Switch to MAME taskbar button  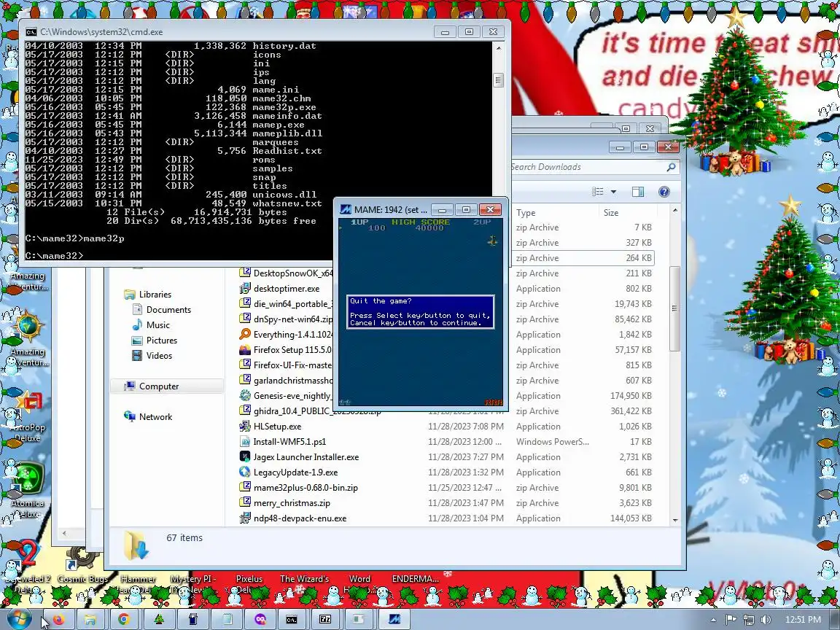(x=394, y=619)
